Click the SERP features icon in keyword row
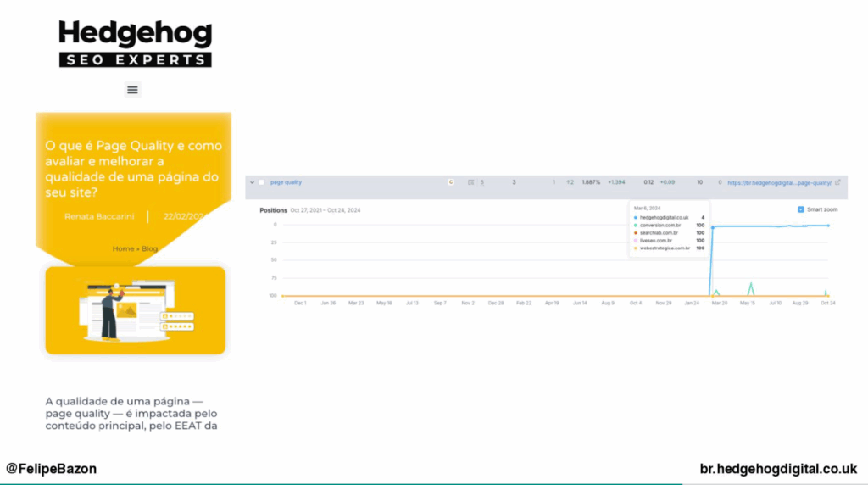The width and height of the screenshot is (868, 485). 471,182
